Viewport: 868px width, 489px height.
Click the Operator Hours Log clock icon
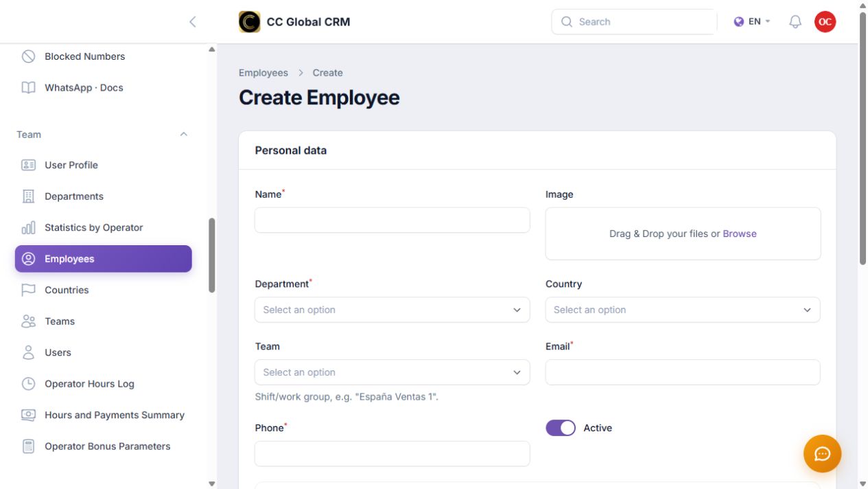[x=28, y=384]
